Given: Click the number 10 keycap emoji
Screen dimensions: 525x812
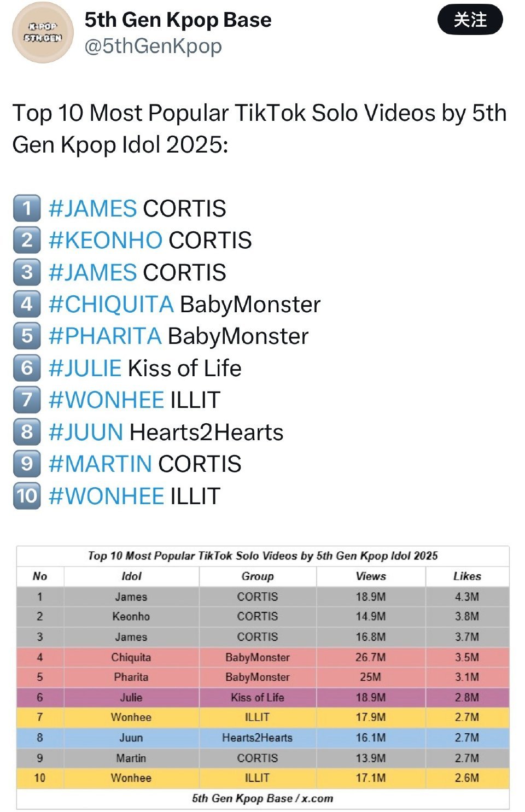Looking at the screenshot, I should 27,495.
